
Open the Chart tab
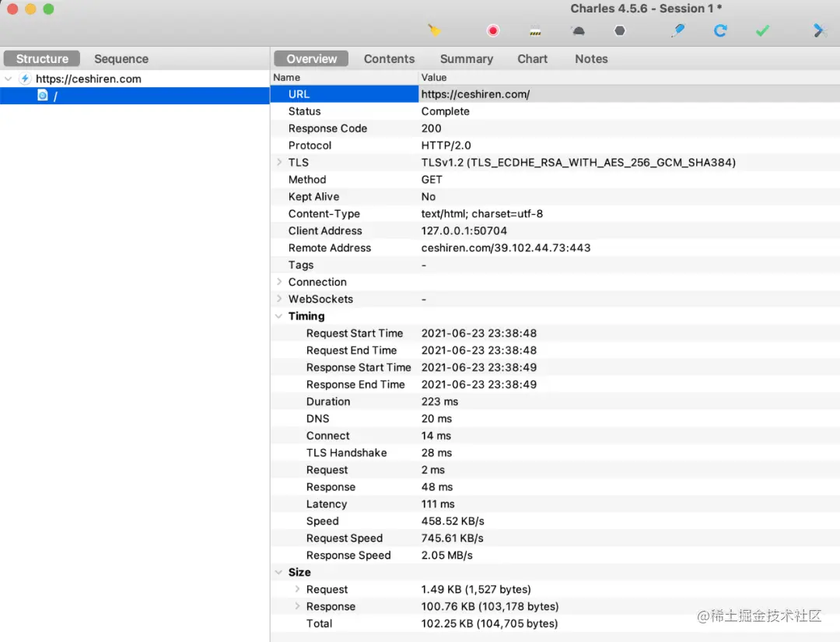coord(532,59)
